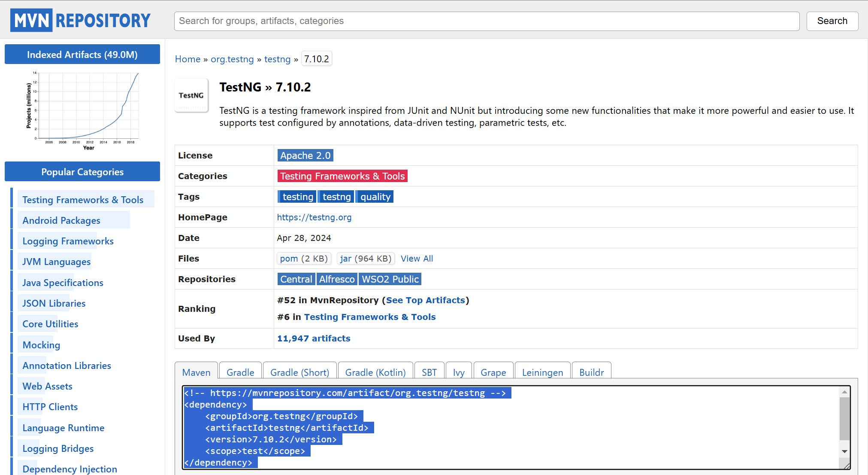Open Core Utilities category
868x475 pixels.
tap(50, 324)
